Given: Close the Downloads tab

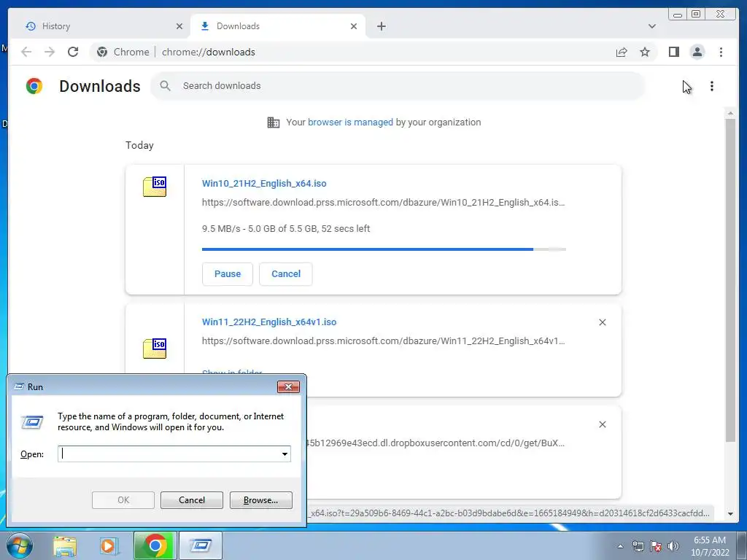Looking at the screenshot, I should click(x=354, y=26).
